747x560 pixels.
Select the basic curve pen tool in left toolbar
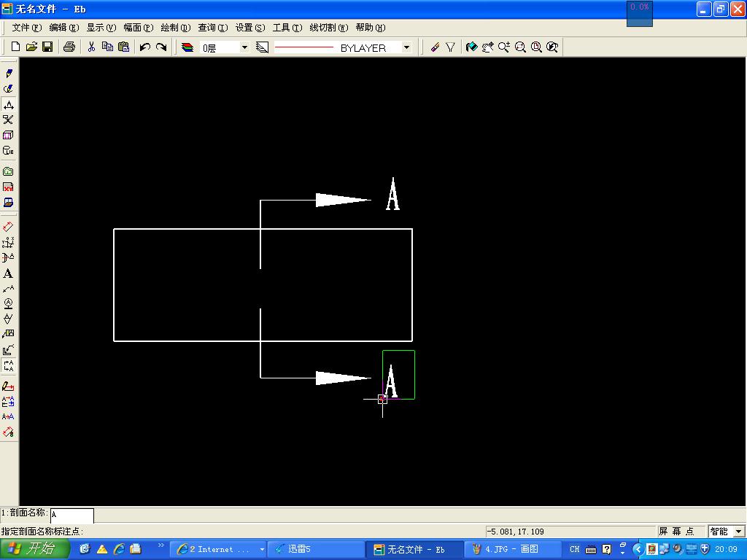8,74
